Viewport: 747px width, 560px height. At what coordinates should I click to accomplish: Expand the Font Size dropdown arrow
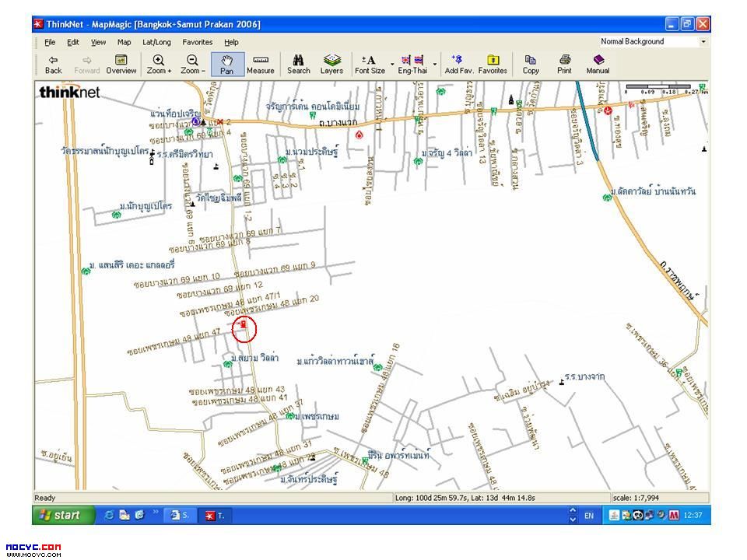point(392,65)
